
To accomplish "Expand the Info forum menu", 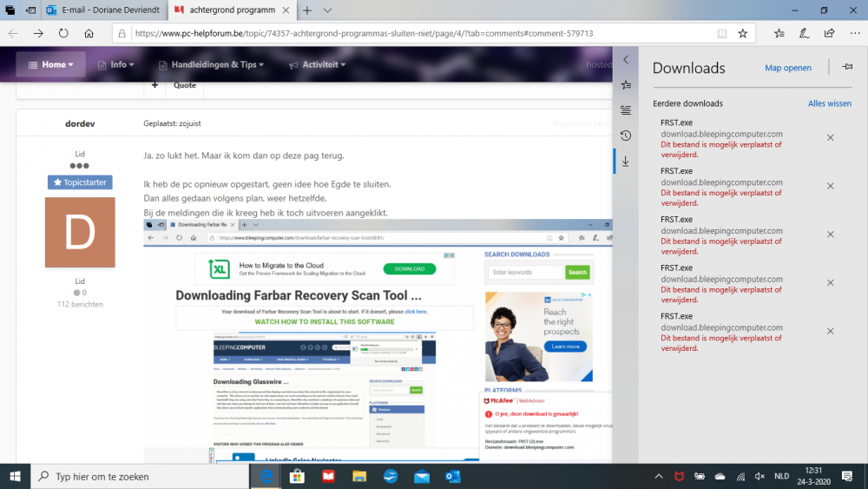I will (115, 65).
